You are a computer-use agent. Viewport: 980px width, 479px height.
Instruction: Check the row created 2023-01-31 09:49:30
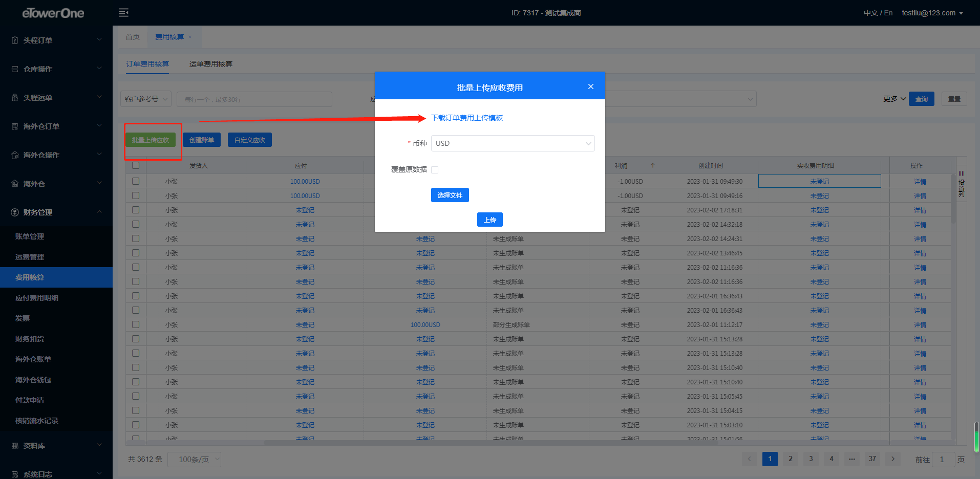point(136,181)
